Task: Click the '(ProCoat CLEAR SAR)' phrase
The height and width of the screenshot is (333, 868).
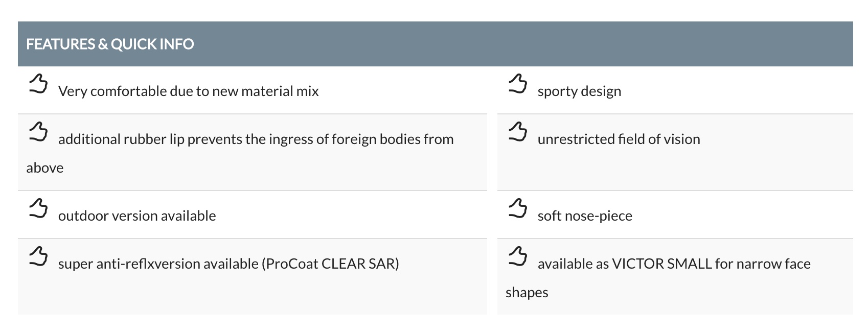Action: (330, 264)
